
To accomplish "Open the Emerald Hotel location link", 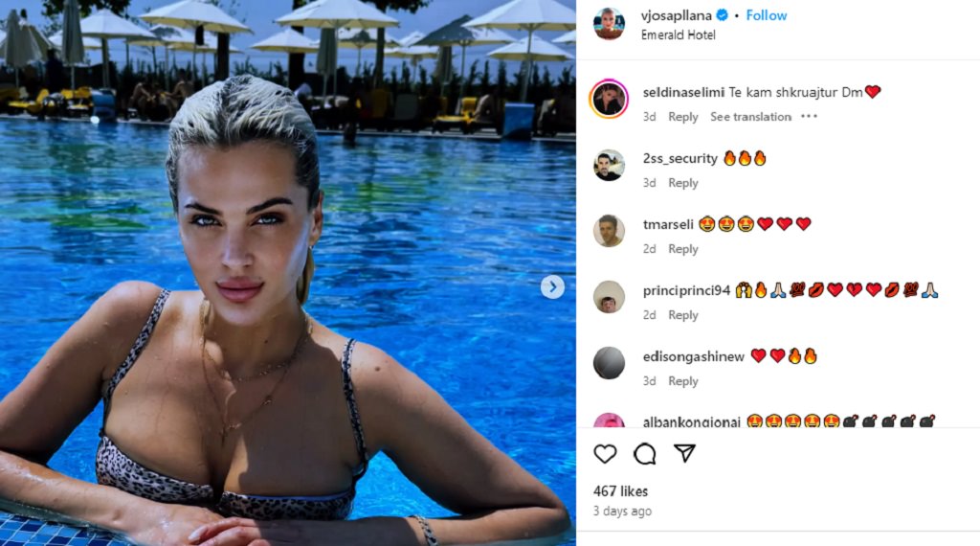I will point(679,35).
